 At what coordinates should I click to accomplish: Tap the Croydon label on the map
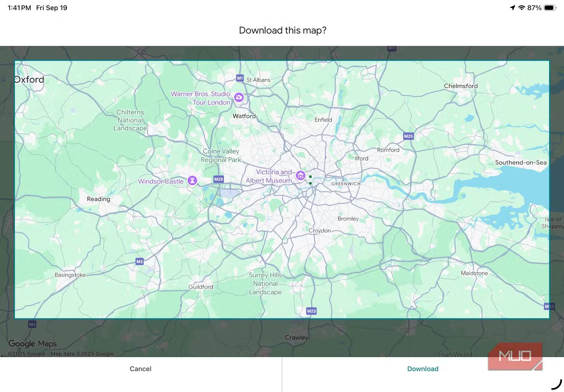point(320,231)
